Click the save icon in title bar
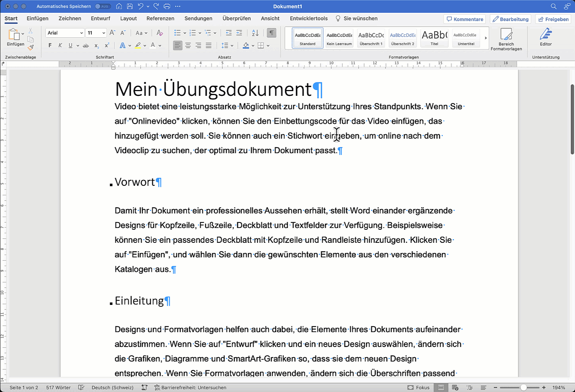This screenshot has height=392, width=575. 130,6
